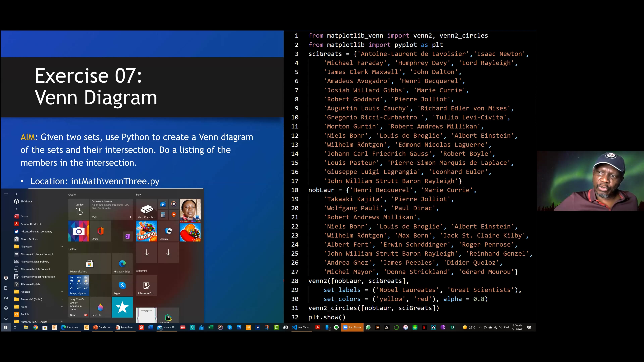Launch Acrobat Reader DC from the app list
The width and height of the screenshot is (644, 362).
click(32, 224)
